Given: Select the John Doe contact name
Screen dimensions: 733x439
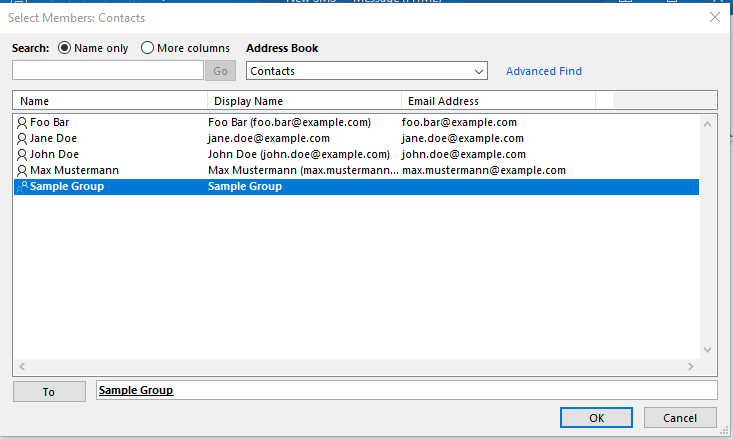Looking at the screenshot, I should click(54, 154).
